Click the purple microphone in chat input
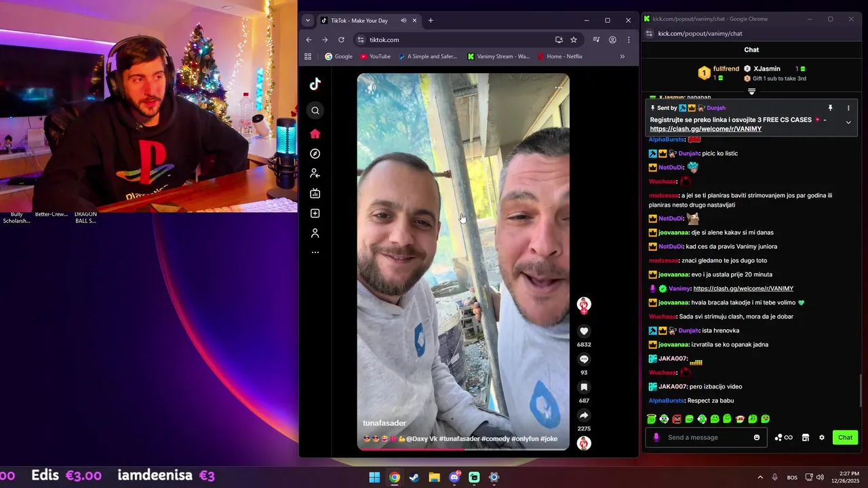The image size is (868, 488). (656, 437)
